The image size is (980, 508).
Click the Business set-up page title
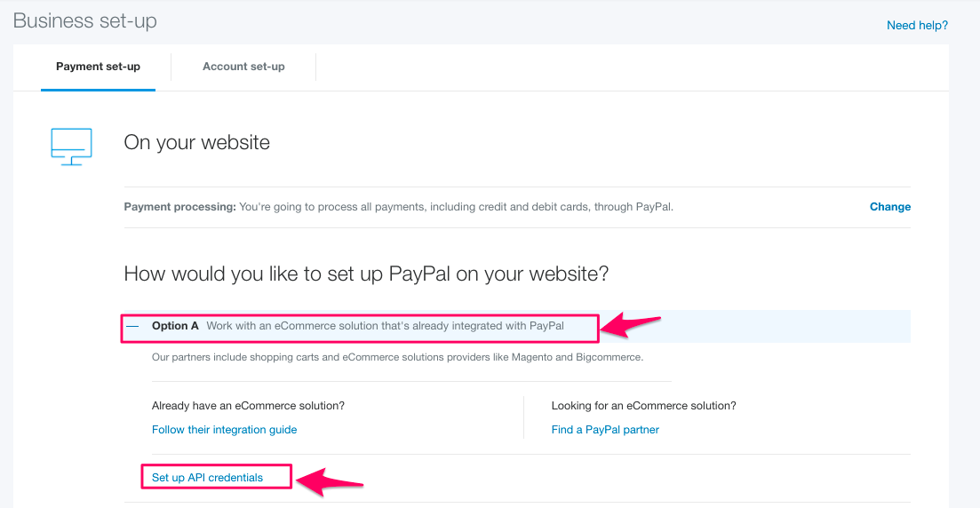coord(85,20)
